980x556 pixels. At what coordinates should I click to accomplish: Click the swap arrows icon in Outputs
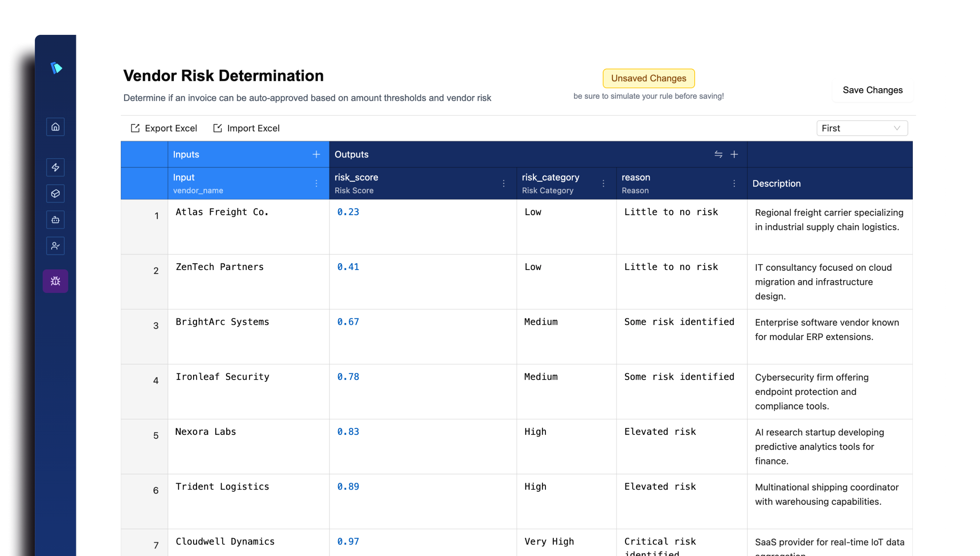click(718, 154)
